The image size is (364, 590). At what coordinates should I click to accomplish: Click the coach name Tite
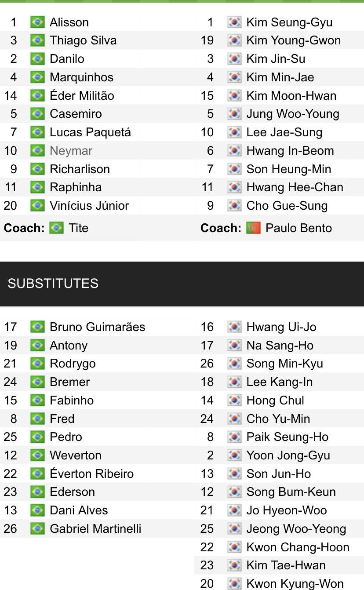pos(78,228)
